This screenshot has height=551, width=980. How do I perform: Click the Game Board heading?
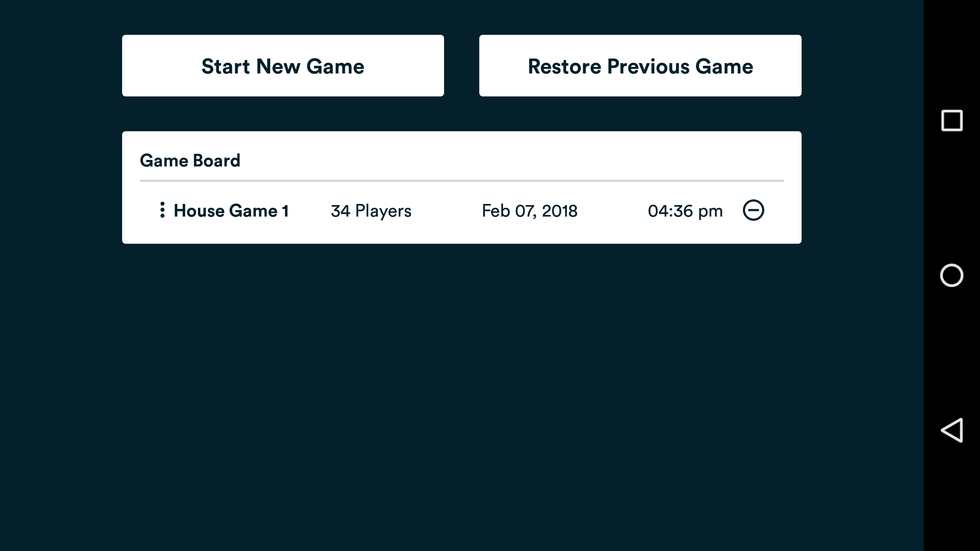(x=190, y=161)
